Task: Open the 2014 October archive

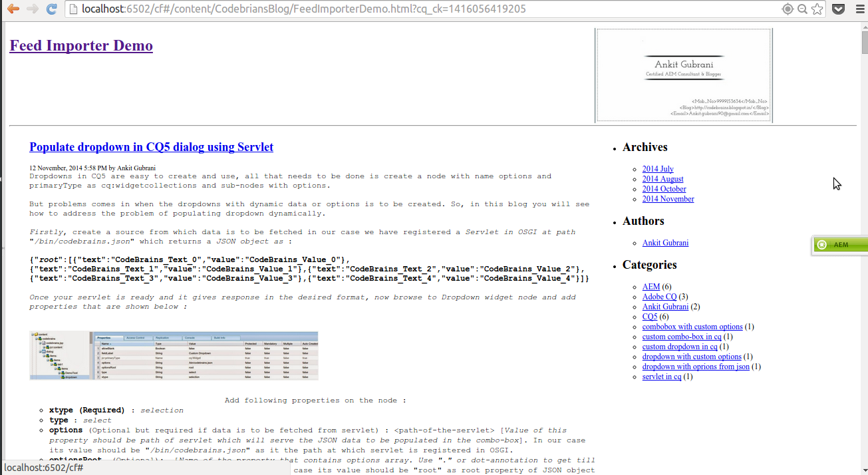Action: click(x=664, y=189)
